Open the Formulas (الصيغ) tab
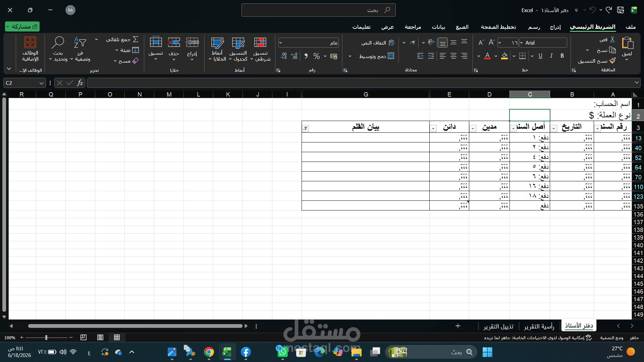The width and height of the screenshot is (644, 362). 462,27
